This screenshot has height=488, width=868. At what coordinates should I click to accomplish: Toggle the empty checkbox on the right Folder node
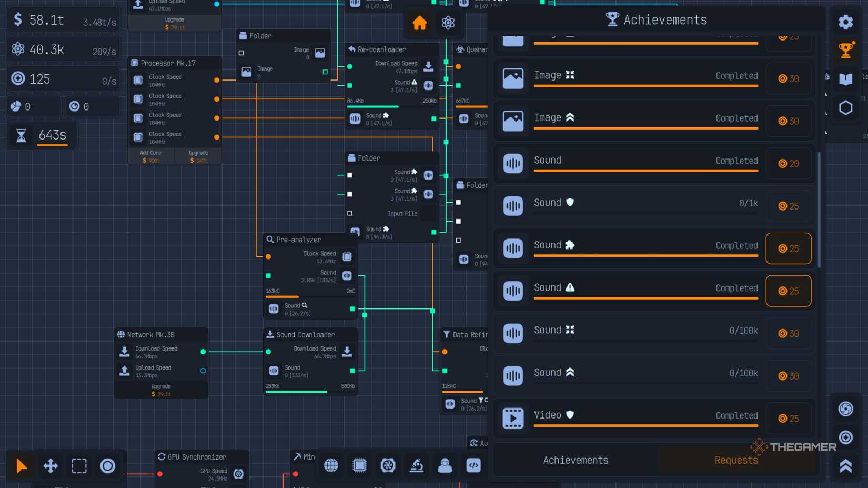[458, 240]
